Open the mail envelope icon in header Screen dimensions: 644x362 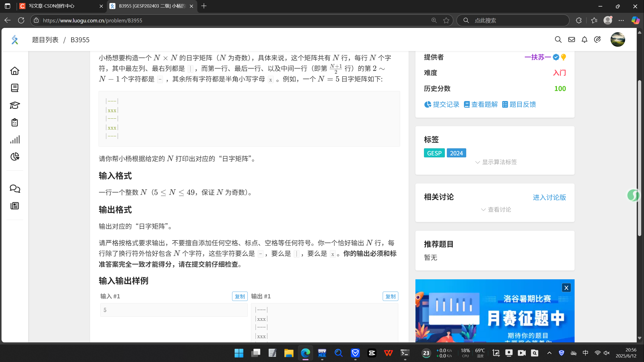click(x=571, y=39)
